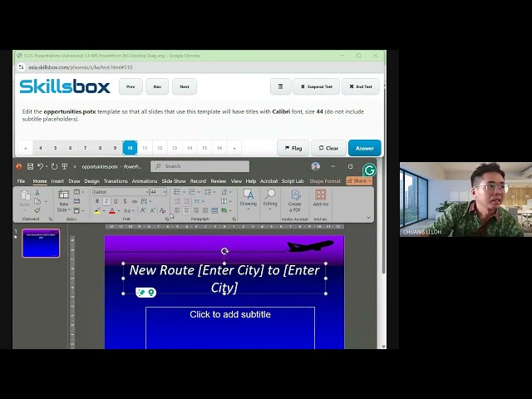Open Font dialog launcher in Font group
532x399 pixels.
(167, 219)
